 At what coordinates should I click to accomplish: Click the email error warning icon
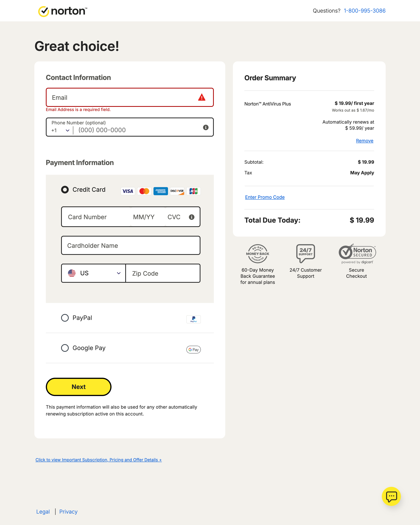point(202,97)
